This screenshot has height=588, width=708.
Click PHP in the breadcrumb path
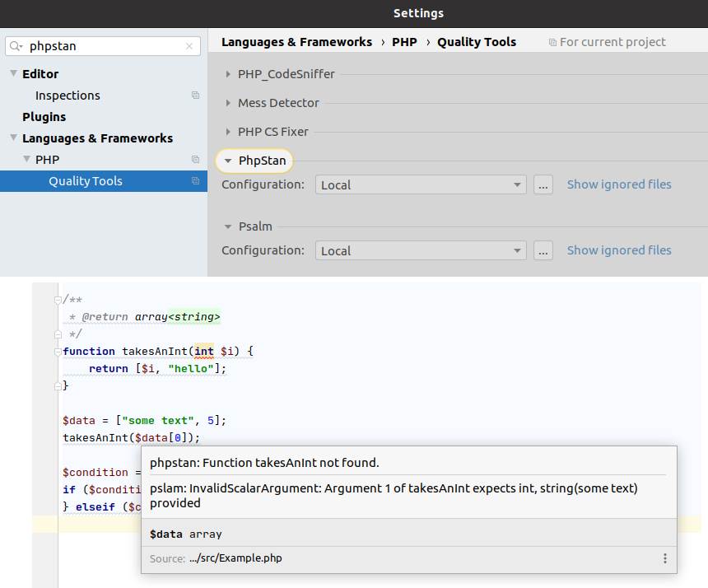(404, 42)
